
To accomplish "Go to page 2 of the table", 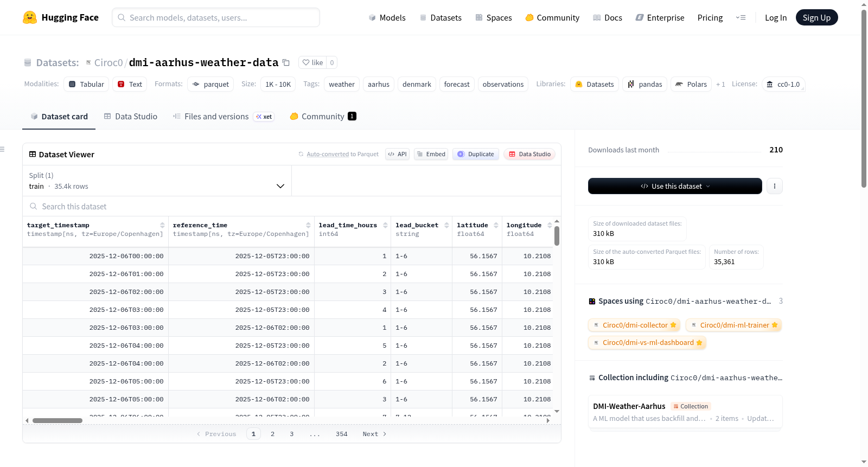I will [x=272, y=434].
